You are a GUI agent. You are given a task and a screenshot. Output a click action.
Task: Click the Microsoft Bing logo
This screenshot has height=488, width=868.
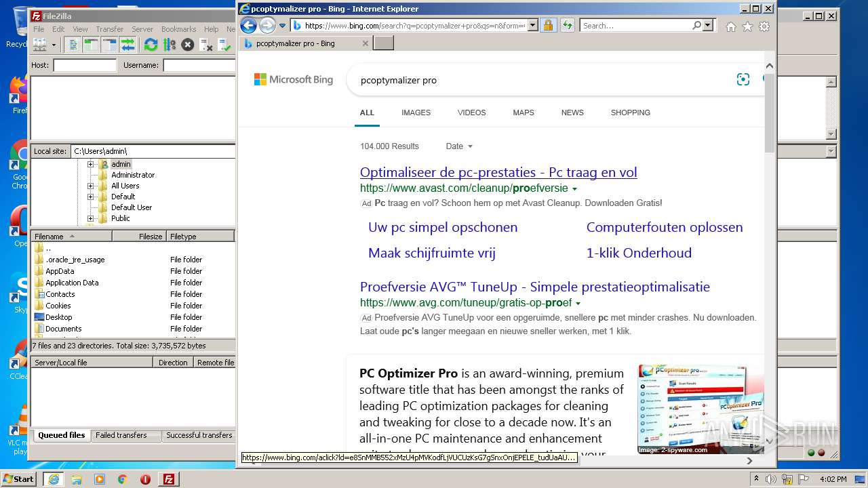(x=294, y=79)
